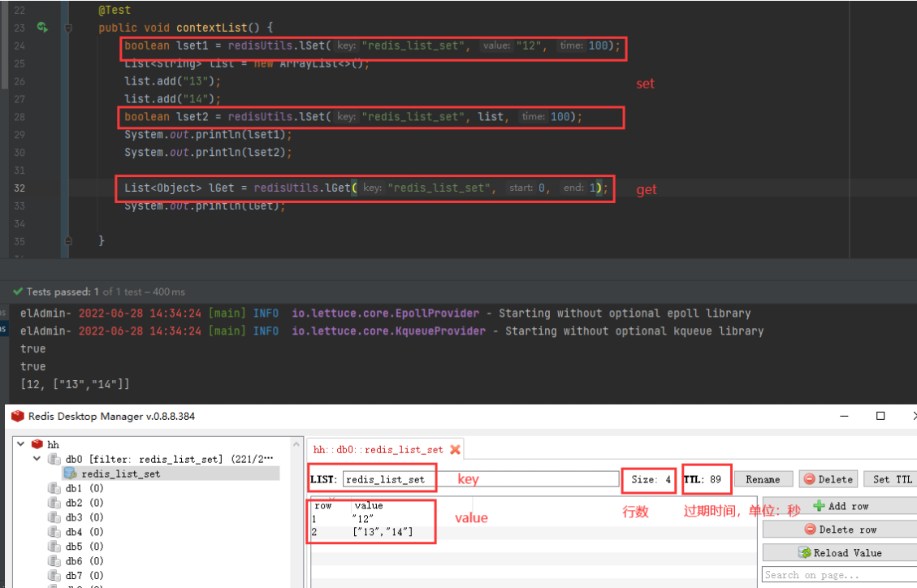
Task: Click the TTL: 89 label
Action: point(703,479)
